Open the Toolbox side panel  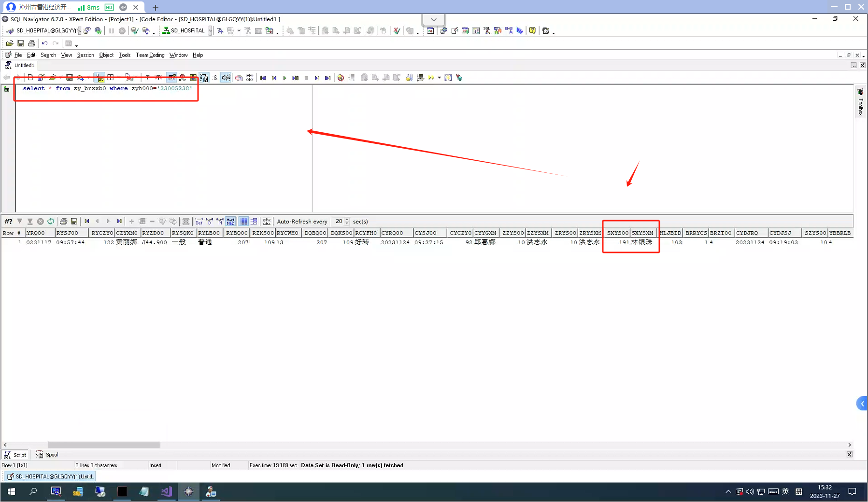point(860,102)
